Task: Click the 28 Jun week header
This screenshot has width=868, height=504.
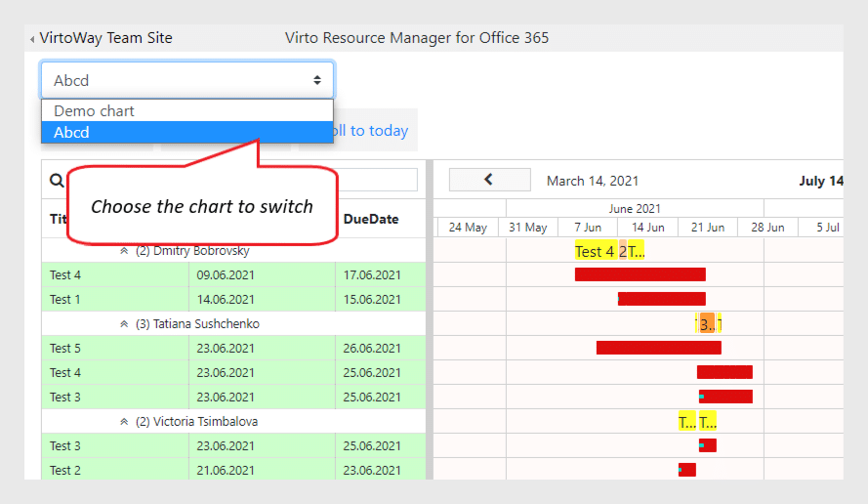Action: (767, 227)
